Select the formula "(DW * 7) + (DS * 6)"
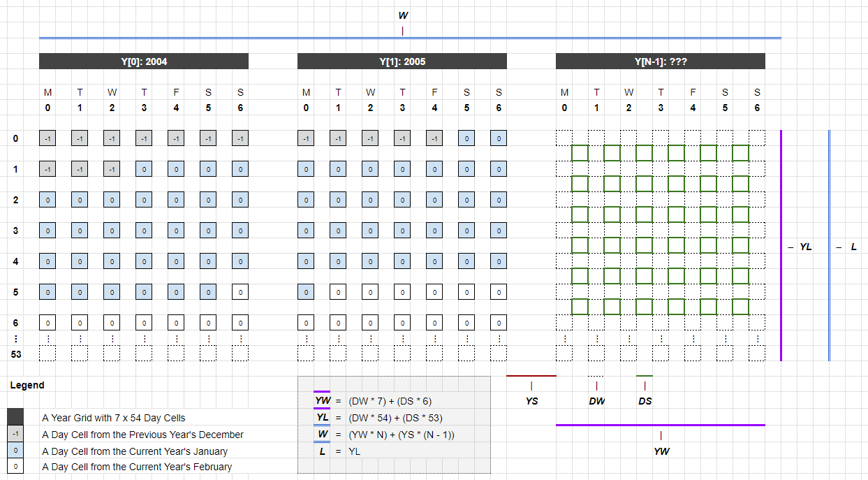 click(x=390, y=401)
